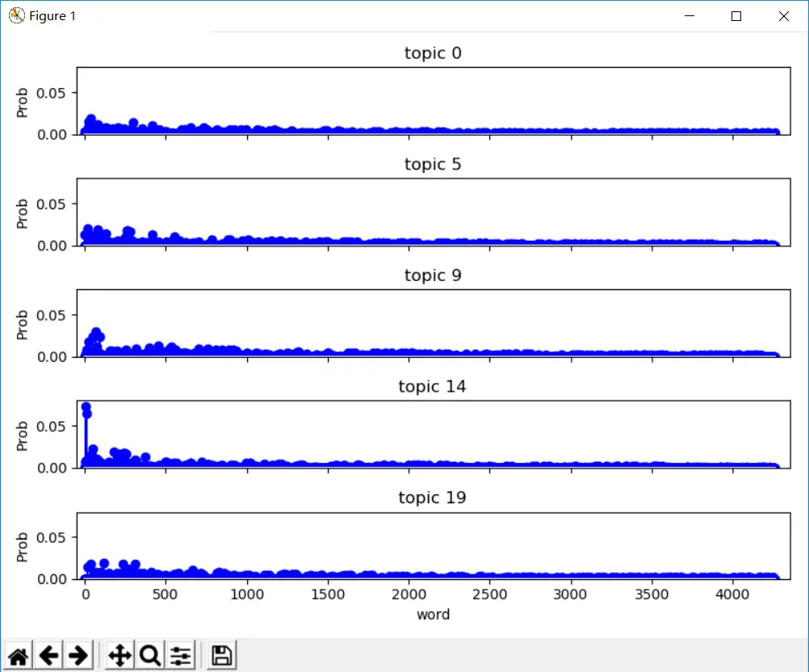Click the 0.05 tick label in topic 14
This screenshot has height=672, width=809.
[52, 426]
